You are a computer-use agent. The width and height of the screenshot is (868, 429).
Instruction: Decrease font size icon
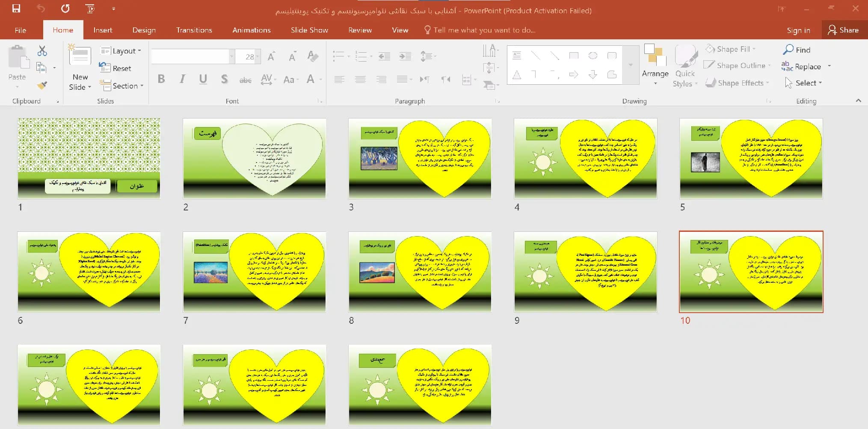click(x=293, y=56)
